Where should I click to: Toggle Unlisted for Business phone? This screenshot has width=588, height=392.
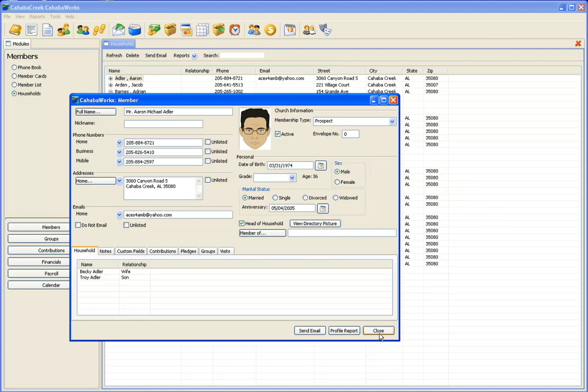point(207,151)
